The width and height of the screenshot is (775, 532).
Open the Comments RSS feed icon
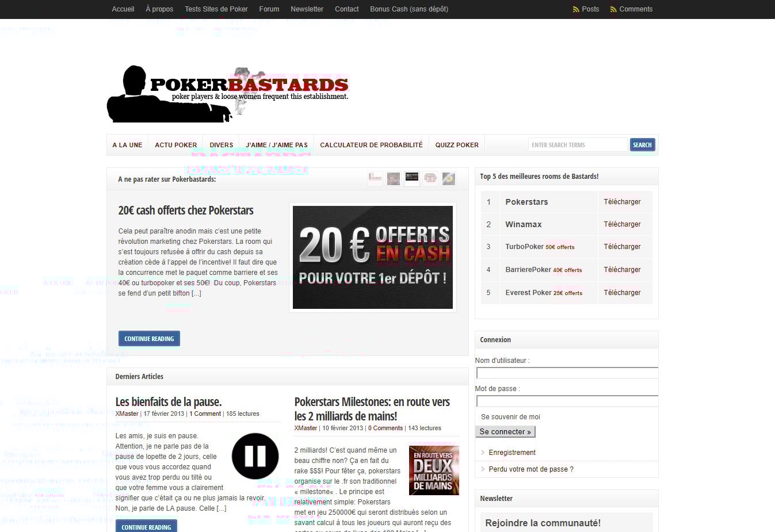(613, 9)
